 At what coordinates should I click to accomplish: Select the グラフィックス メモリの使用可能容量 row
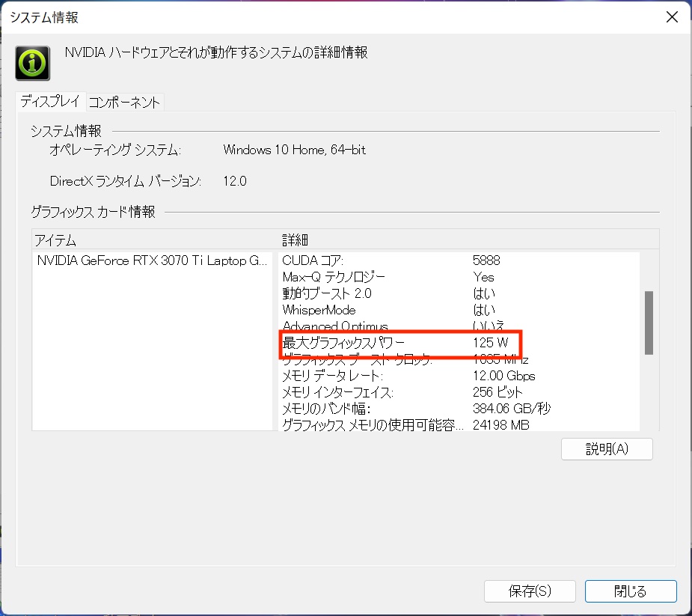tap(459, 425)
